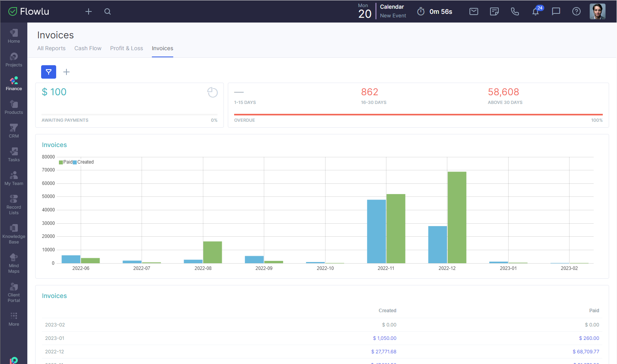Click the 2023-02 table row label
This screenshot has height=364, width=617.
pyautogui.click(x=55, y=325)
